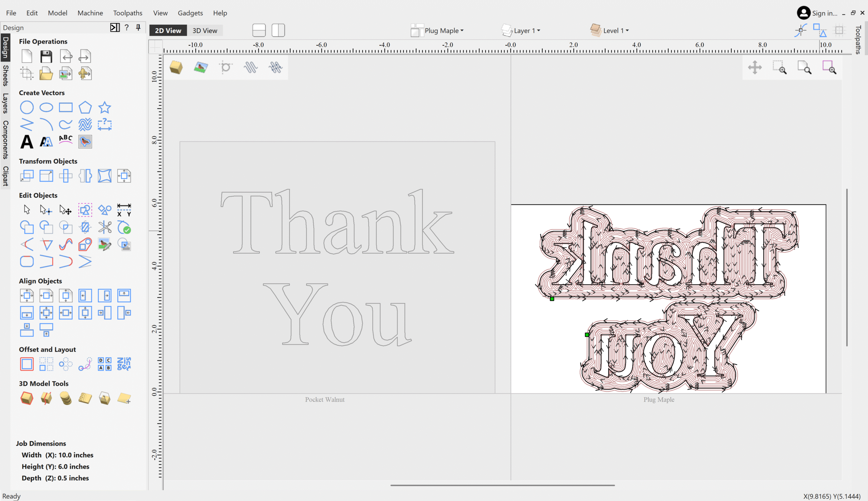The width and height of the screenshot is (868, 501).
Task: Click the Draw Text tool
Action: [26, 141]
